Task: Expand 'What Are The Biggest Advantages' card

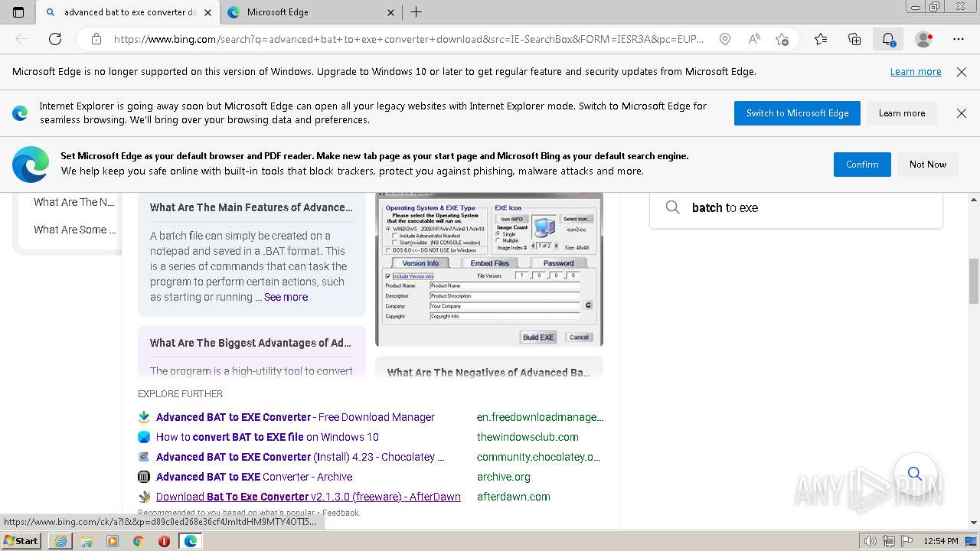Action: pyautogui.click(x=251, y=343)
